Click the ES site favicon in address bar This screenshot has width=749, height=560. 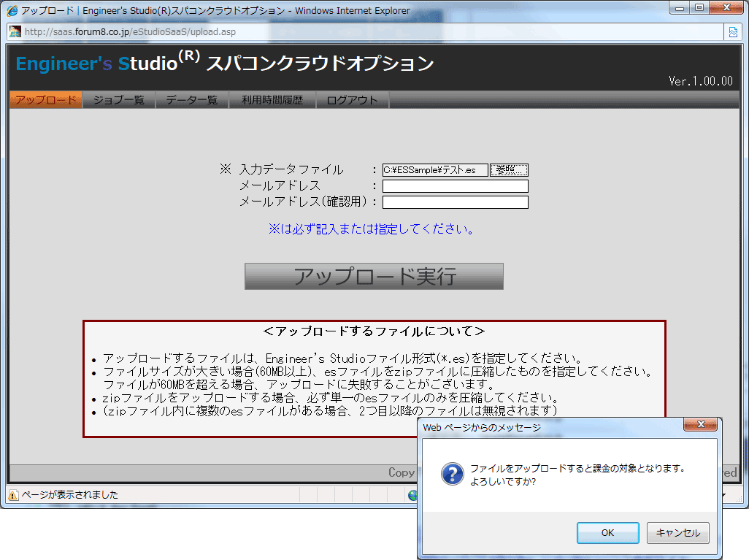(x=15, y=32)
